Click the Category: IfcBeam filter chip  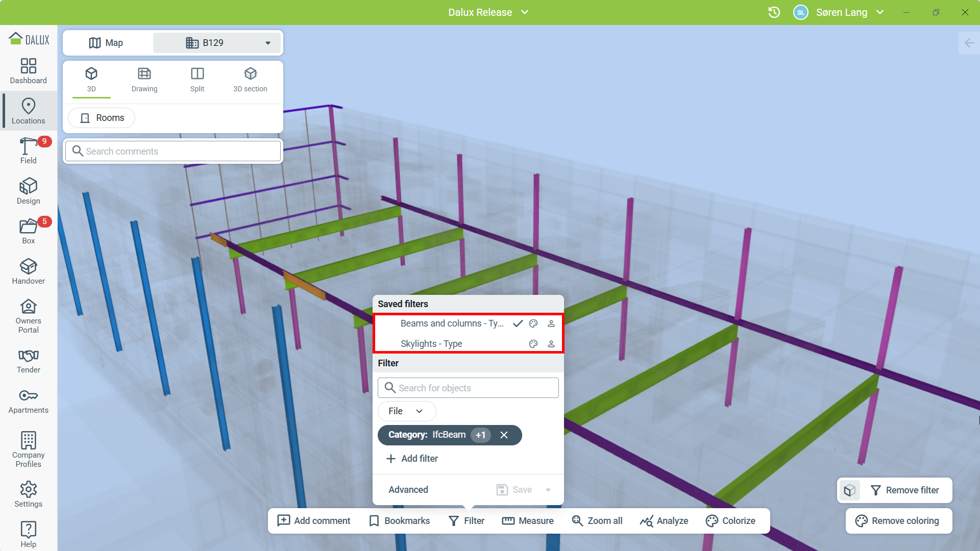[x=450, y=435]
